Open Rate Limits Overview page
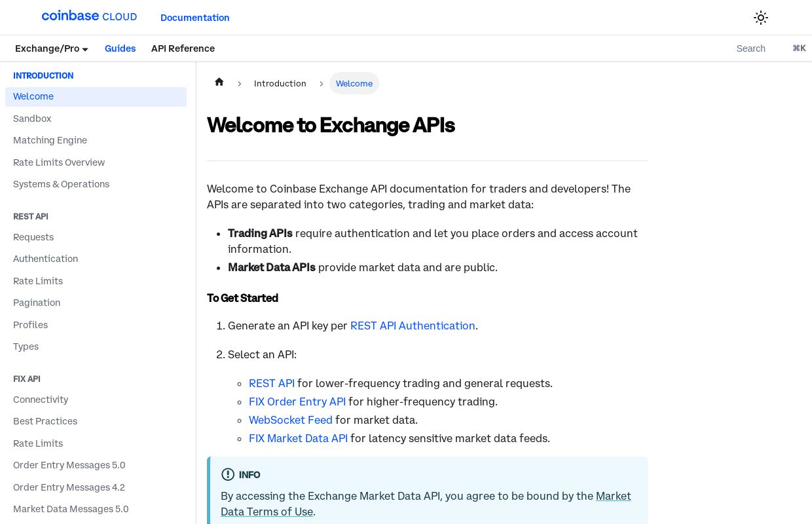The height and width of the screenshot is (524, 812). pos(96,162)
